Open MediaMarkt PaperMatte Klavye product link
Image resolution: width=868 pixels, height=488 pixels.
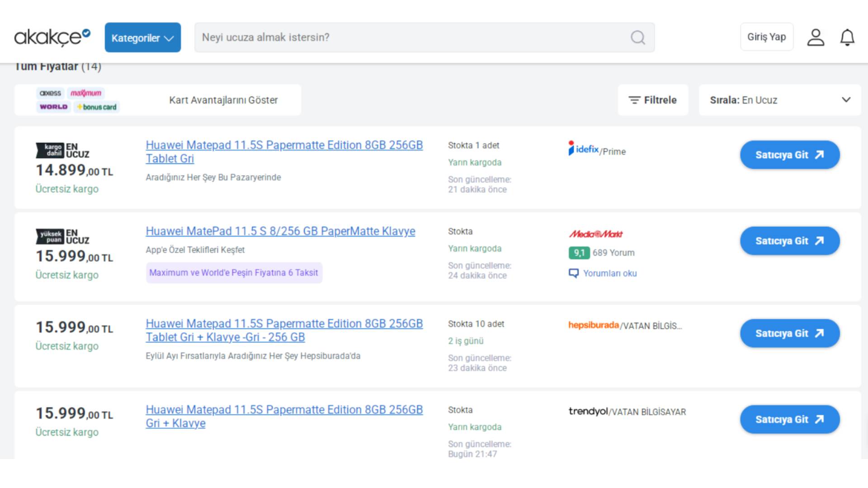click(280, 231)
